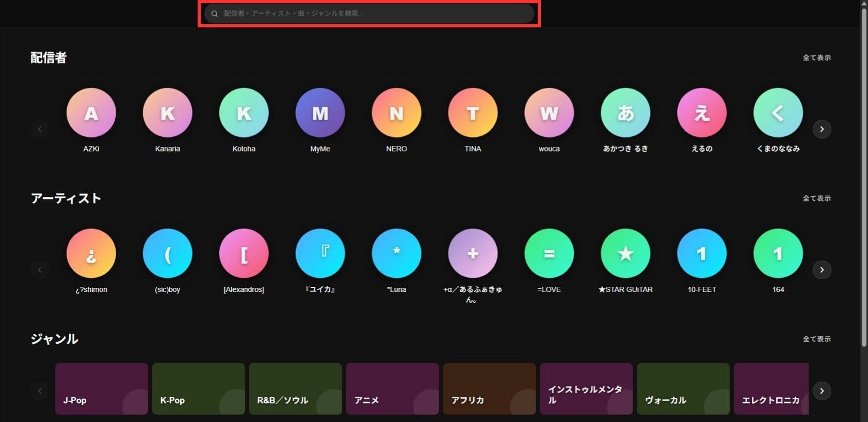Open the wouca streamer avatar
This screenshot has height=422, width=868.
click(549, 113)
